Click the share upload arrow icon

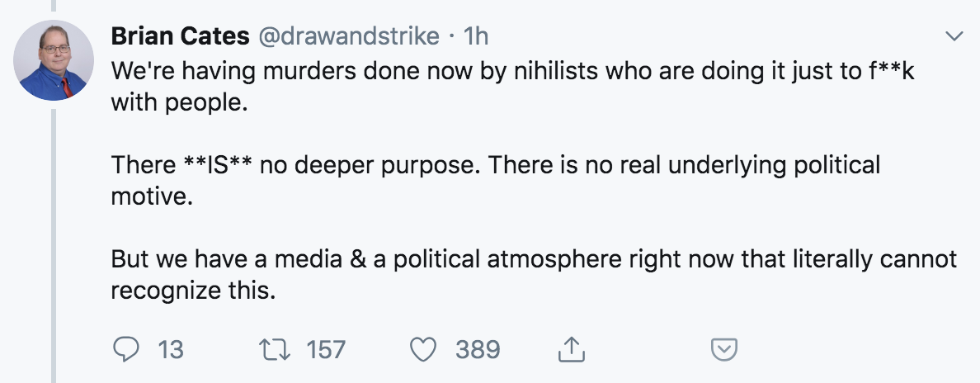[x=569, y=350]
